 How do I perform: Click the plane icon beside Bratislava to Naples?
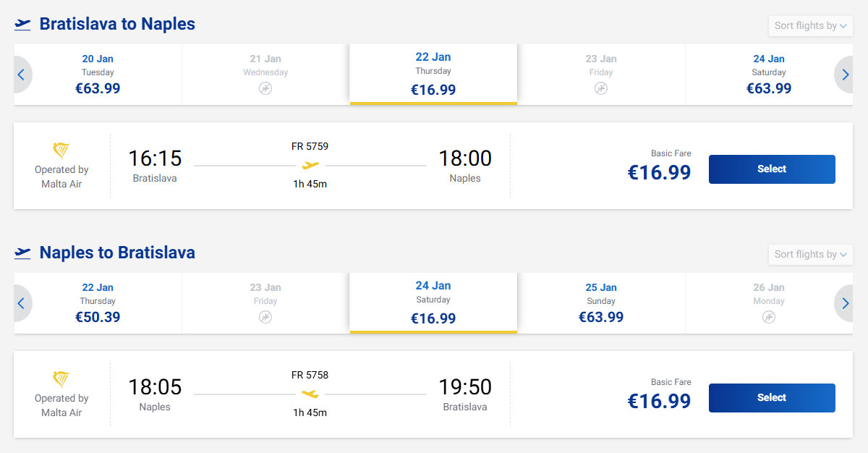pyautogui.click(x=22, y=25)
